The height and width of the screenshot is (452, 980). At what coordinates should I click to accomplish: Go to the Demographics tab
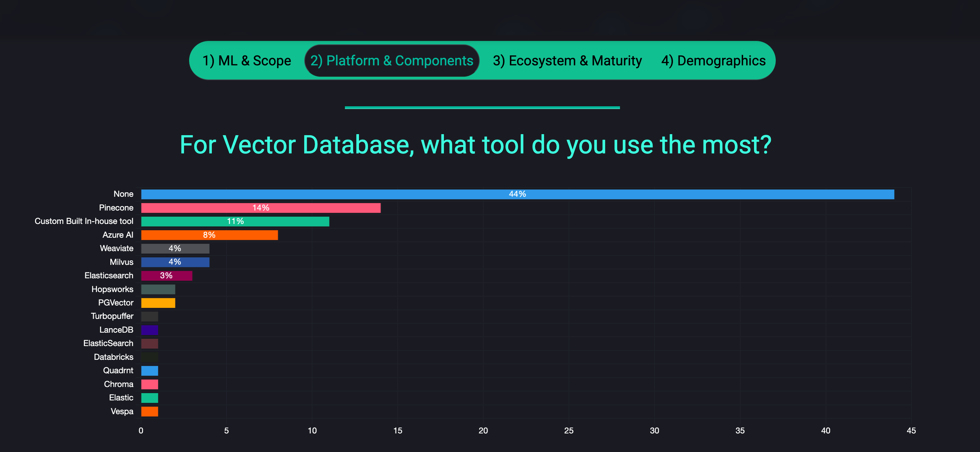click(713, 61)
